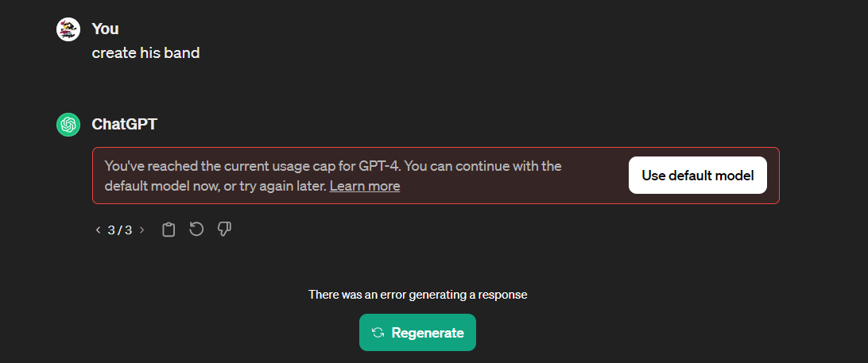Click the "create his band" message text
This screenshot has width=868, height=363.
(145, 53)
